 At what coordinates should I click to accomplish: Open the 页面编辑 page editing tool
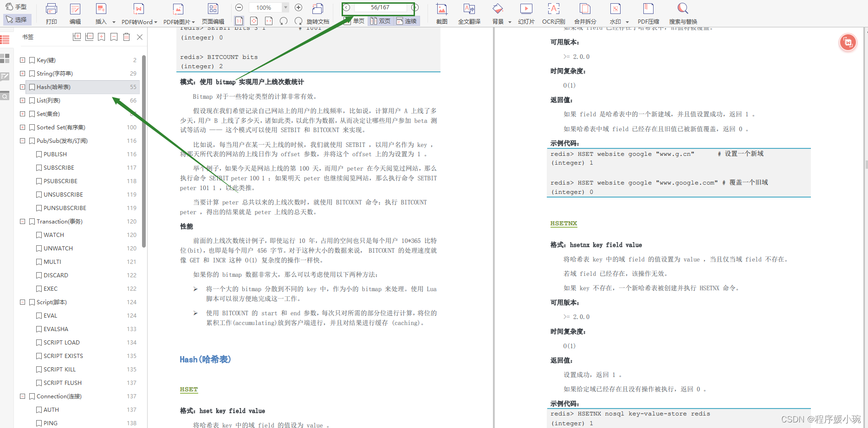pos(213,13)
